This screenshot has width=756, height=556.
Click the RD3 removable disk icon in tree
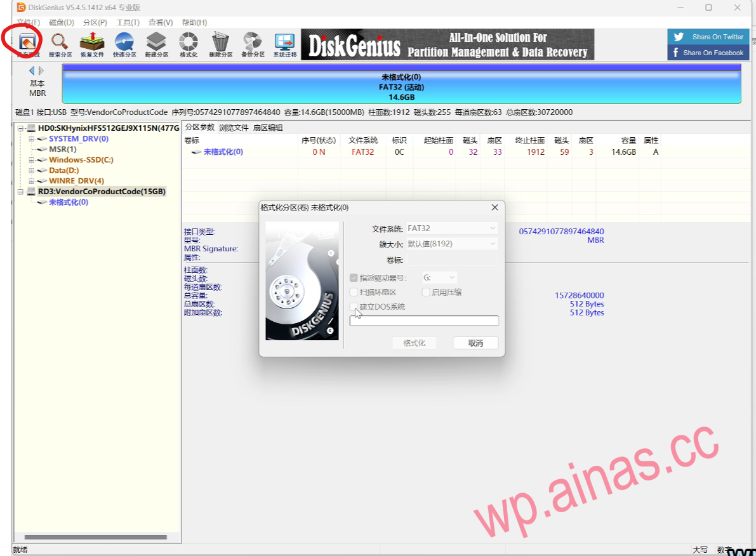(31, 192)
